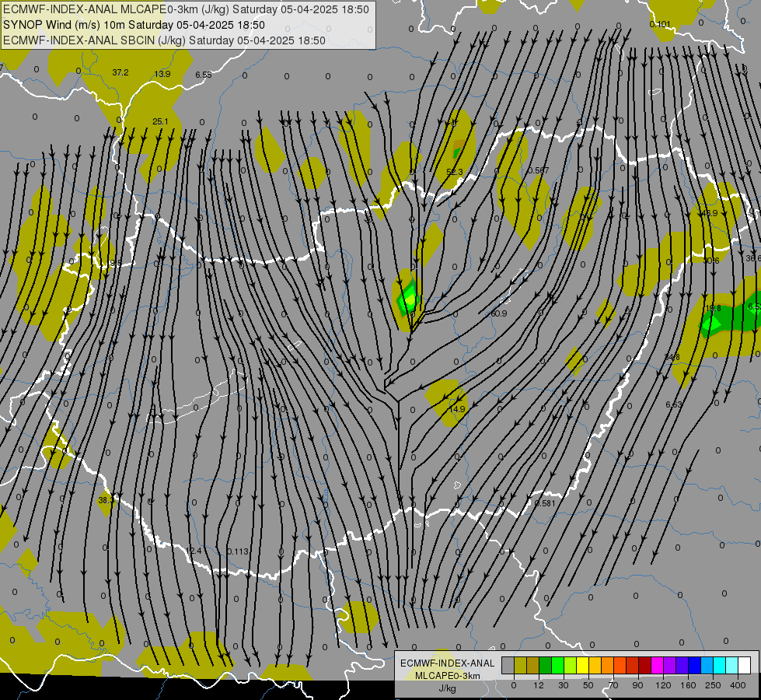761x700 pixels.
Task: Click the brownish-olive legend swatch before 12
Action: coord(533,665)
